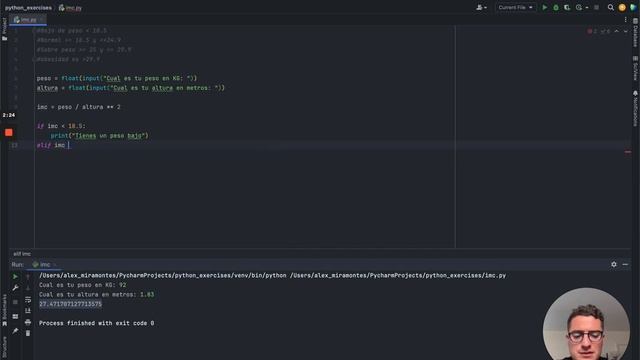Open run configuration wrench icon
640x360 pixels.
point(15,288)
